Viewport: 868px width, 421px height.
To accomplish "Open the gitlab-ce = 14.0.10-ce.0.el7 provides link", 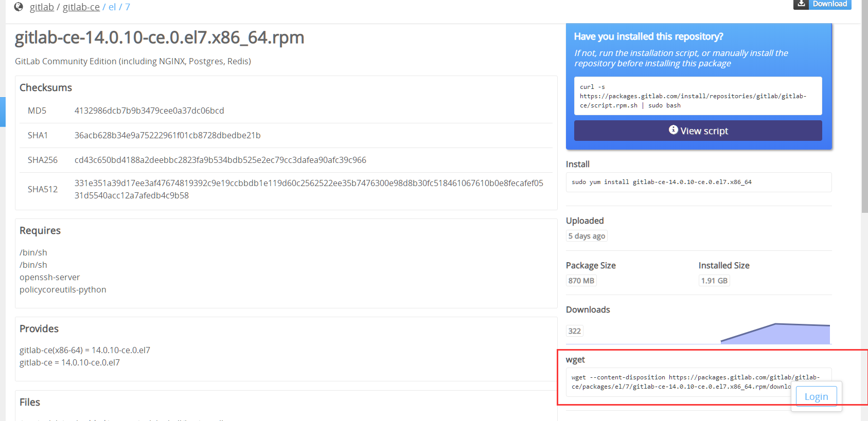I will click(x=69, y=362).
